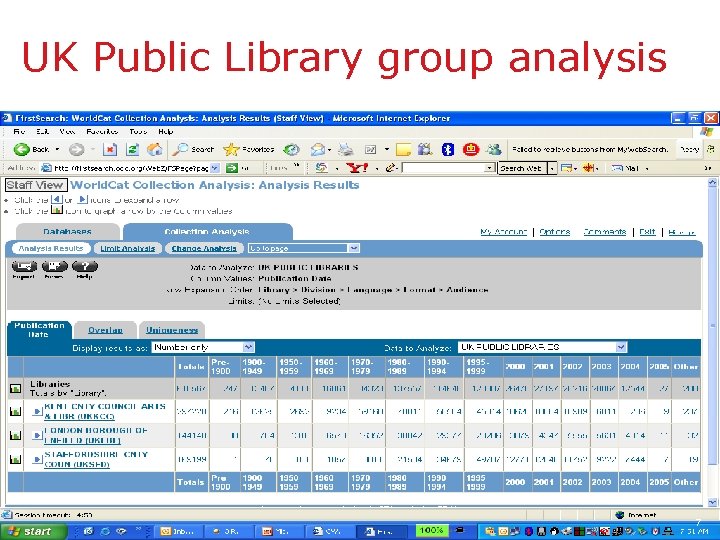Viewport: 720px width, 540px height.
Task: Open the KENT CNTY COUNCIL ARTS & LIBR link
Action: (105, 411)
